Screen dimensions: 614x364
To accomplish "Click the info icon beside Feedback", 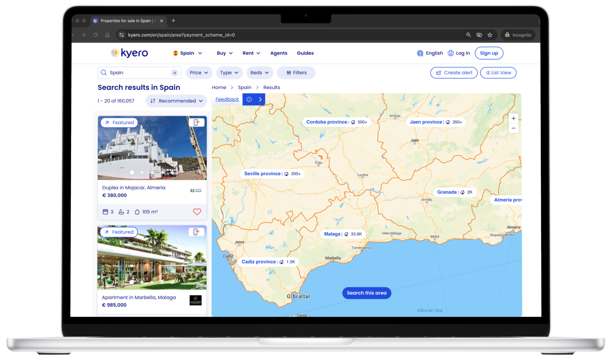I will coord(249,99).
